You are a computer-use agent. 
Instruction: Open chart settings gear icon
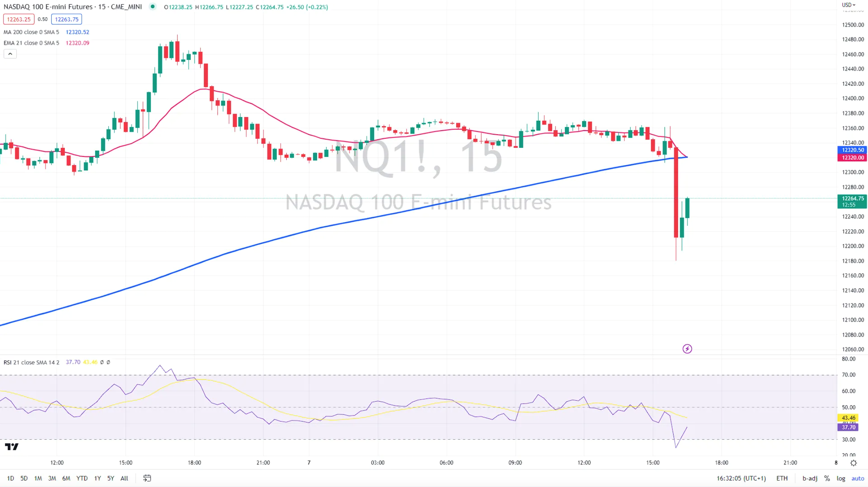point(854,463)
